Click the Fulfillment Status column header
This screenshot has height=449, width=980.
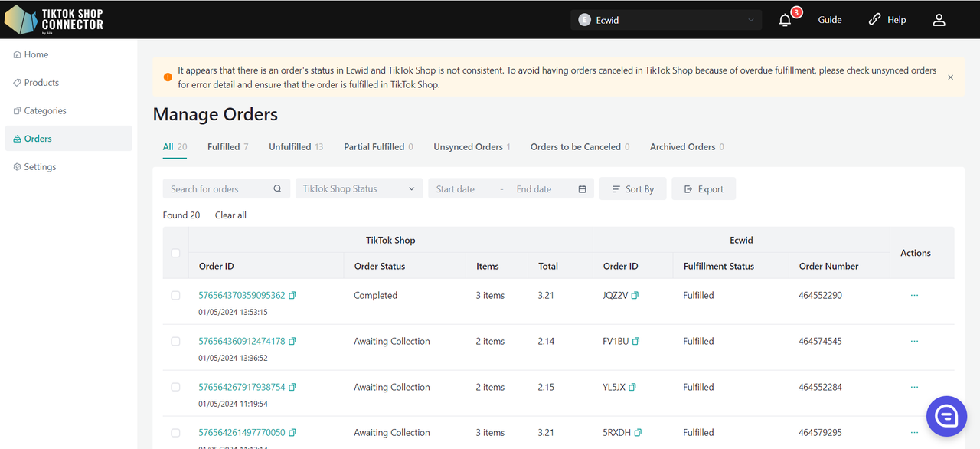(x=718, y=266)
